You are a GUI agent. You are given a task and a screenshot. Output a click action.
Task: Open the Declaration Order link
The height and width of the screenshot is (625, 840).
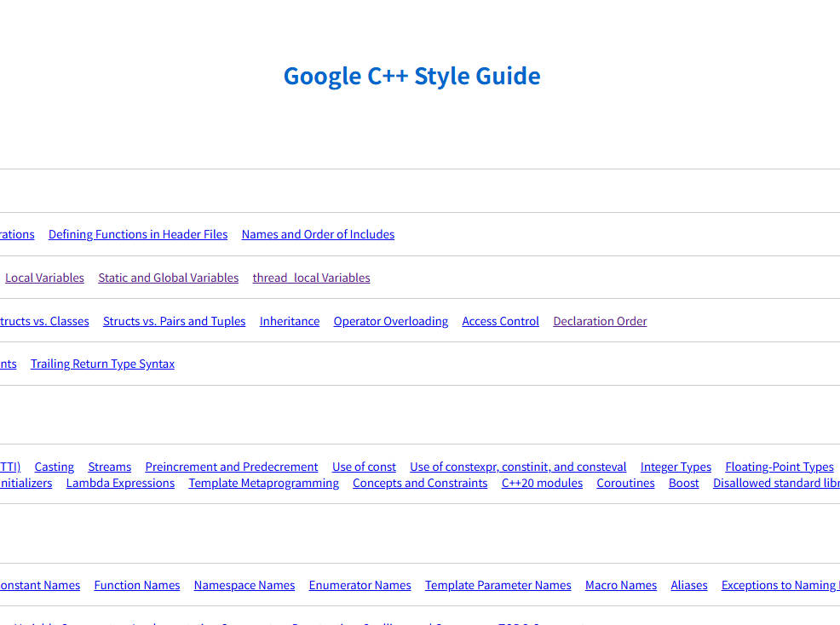[x=600, y=321]
